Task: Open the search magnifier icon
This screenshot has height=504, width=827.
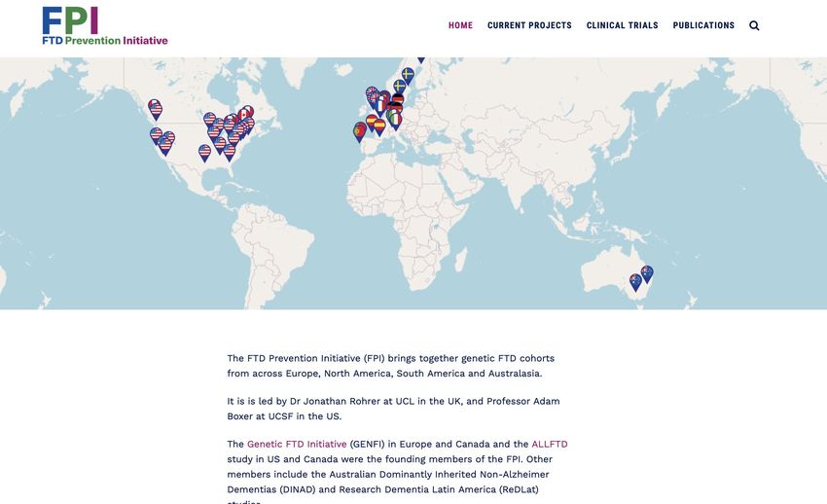Action: tap(754, 25)
